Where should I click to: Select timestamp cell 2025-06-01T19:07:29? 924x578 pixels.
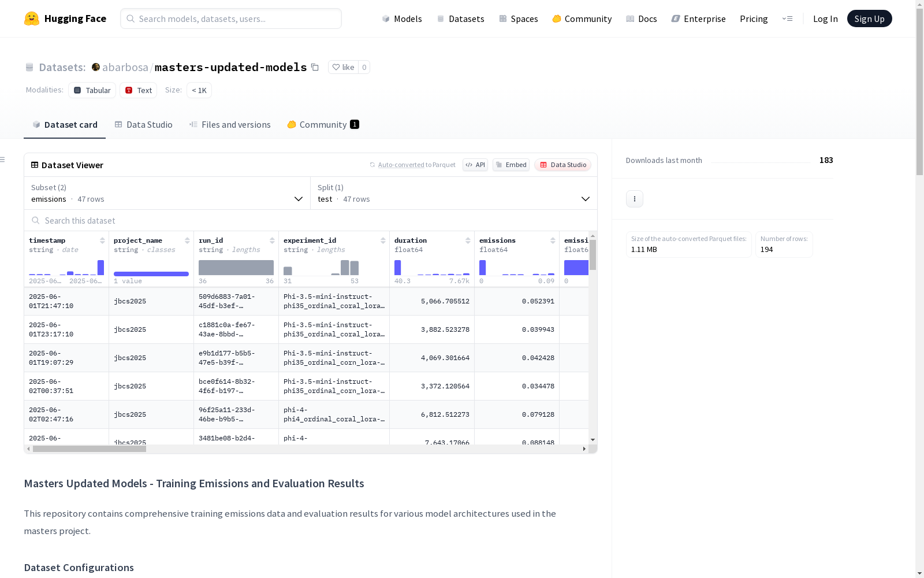tap(66, 358)
